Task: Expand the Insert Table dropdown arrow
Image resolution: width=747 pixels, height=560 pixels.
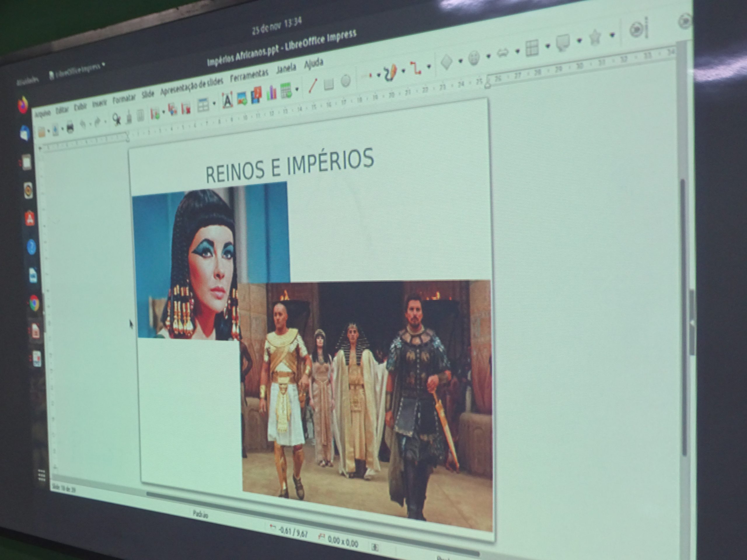Action: 297,89
